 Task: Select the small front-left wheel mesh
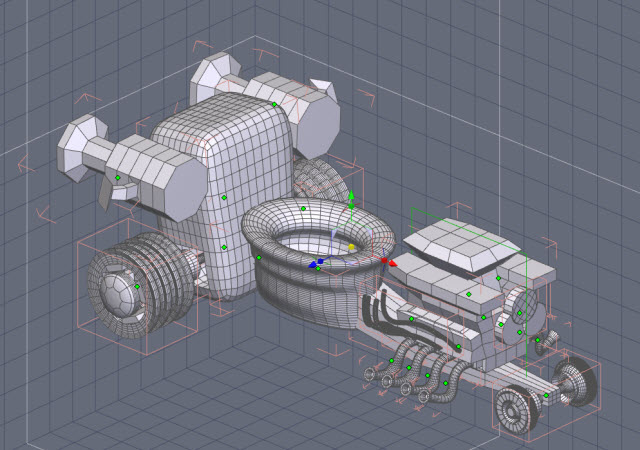tap(518, 409)
